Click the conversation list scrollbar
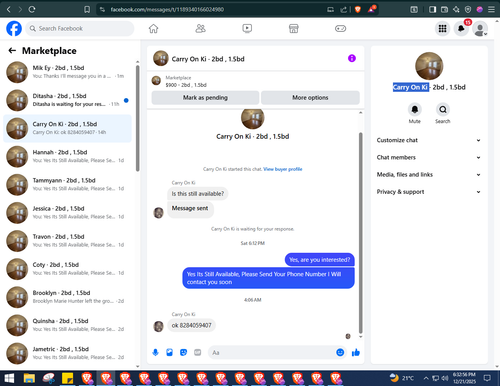 pos(138,118)
